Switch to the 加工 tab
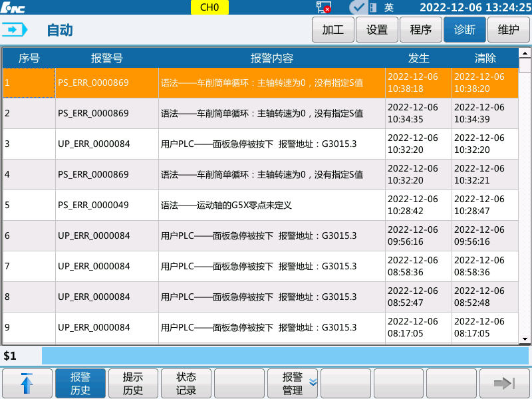Image resolution: width=532 pixels, height=399 pixels. [332, 30]
